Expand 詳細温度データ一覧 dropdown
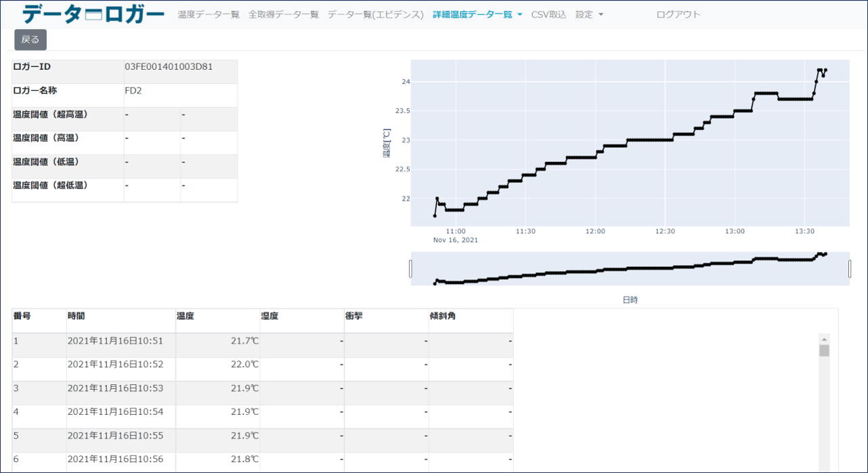 pyautogui.click(x=477, y=14)
